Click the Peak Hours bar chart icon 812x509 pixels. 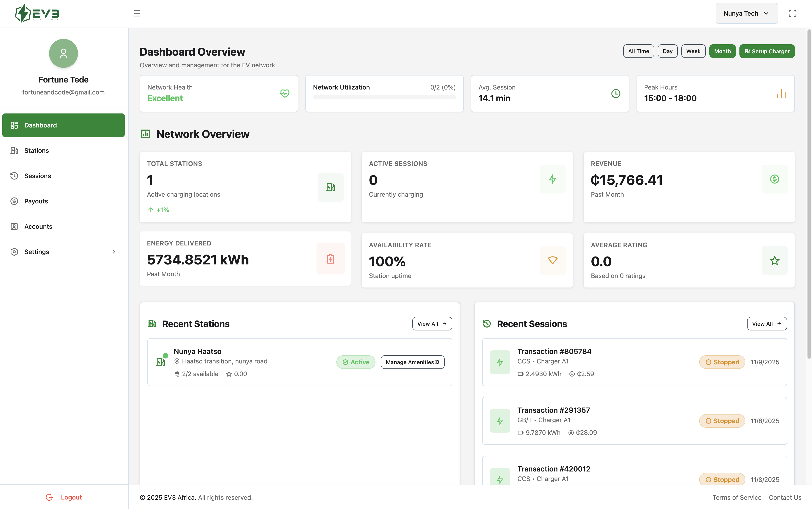point(781,94)
